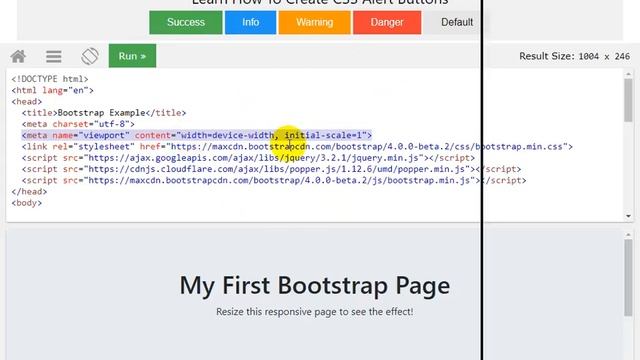This screenshot has width=640, height=360.
Task: Click the <!DOCTYPE html> line
Action: (x=50, y=79)
